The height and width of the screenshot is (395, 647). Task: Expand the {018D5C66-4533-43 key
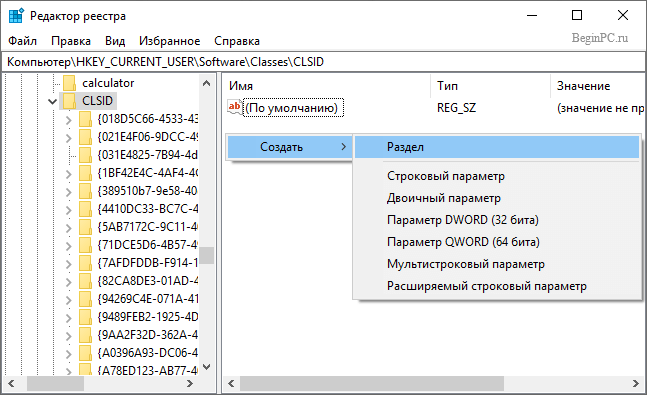click(x=68, y=120)
